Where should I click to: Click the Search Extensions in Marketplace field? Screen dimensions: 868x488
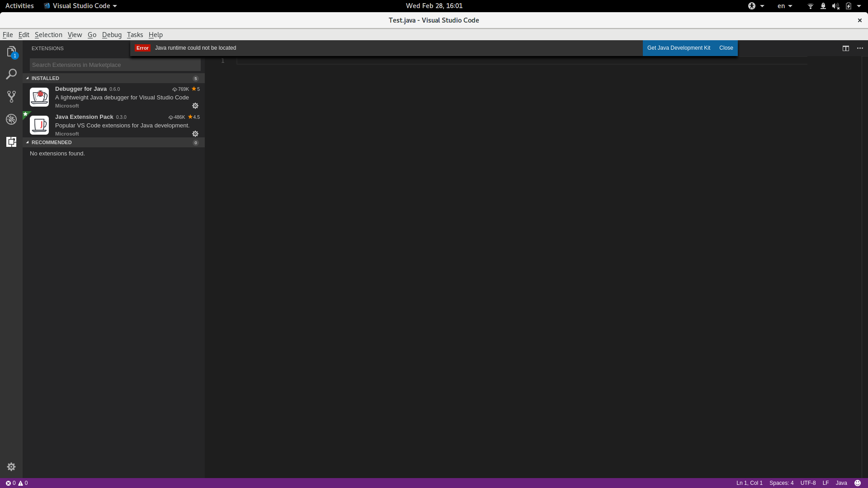115,65
